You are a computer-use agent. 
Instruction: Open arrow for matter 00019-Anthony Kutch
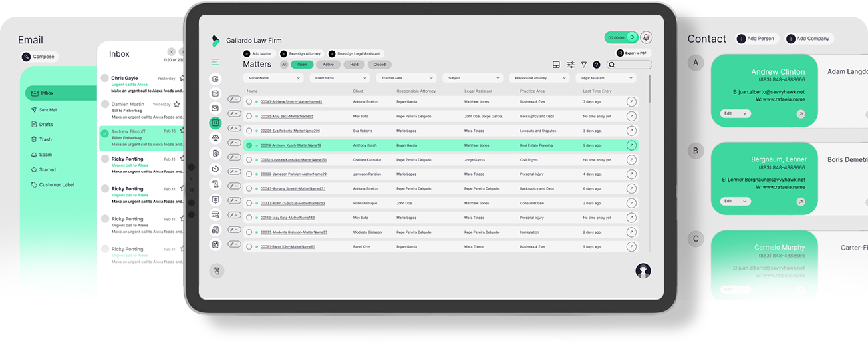[631, 145]
